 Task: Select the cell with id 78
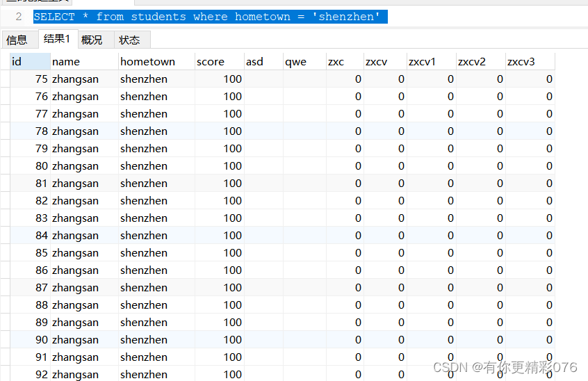(30, 131)
